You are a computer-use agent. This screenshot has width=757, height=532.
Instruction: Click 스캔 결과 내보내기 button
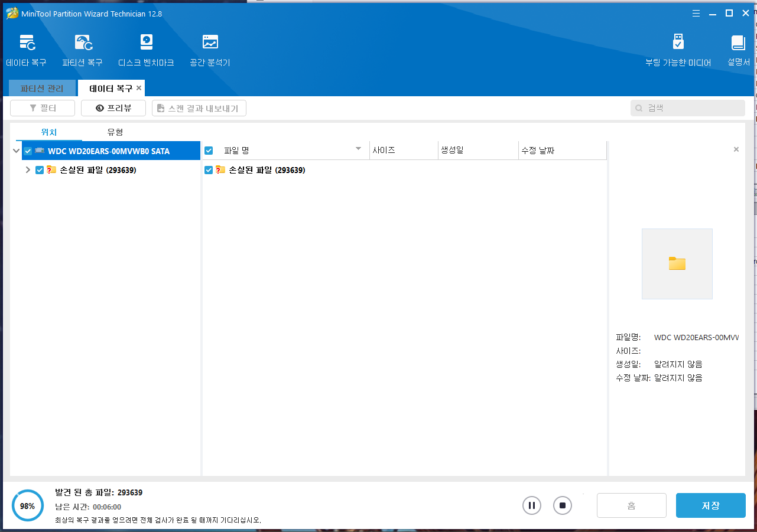tap(199, 108)
